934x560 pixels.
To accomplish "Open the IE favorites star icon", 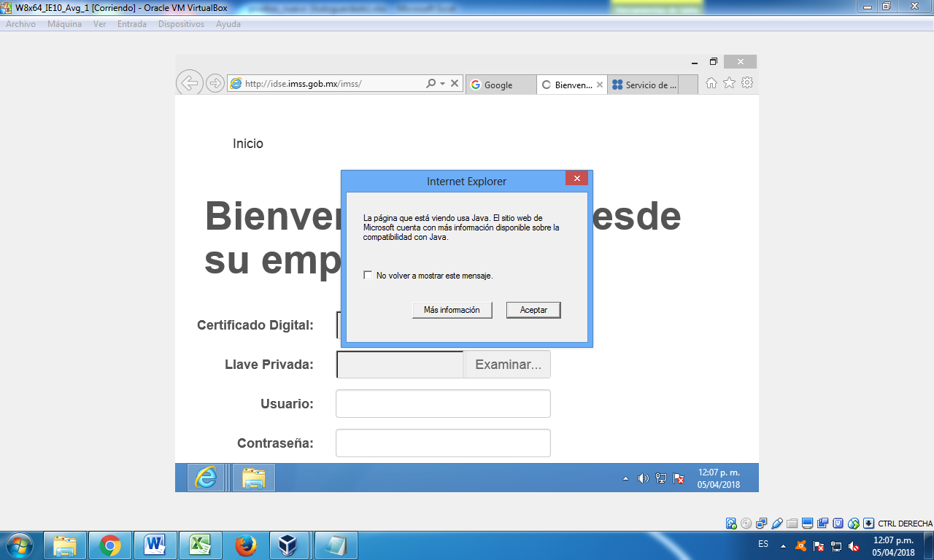I will pos(729,83).
